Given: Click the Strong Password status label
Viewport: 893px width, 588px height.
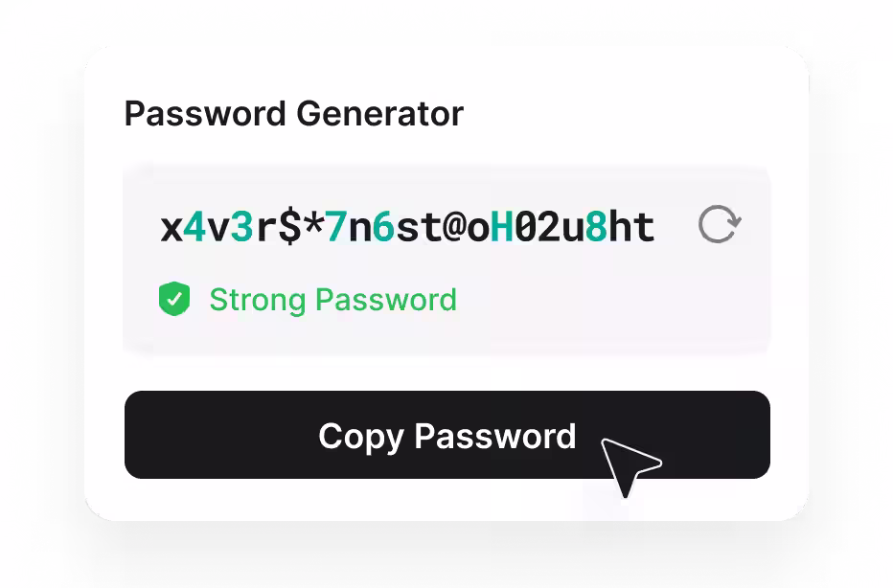Looking at the screenshot, I should (333, 300).
